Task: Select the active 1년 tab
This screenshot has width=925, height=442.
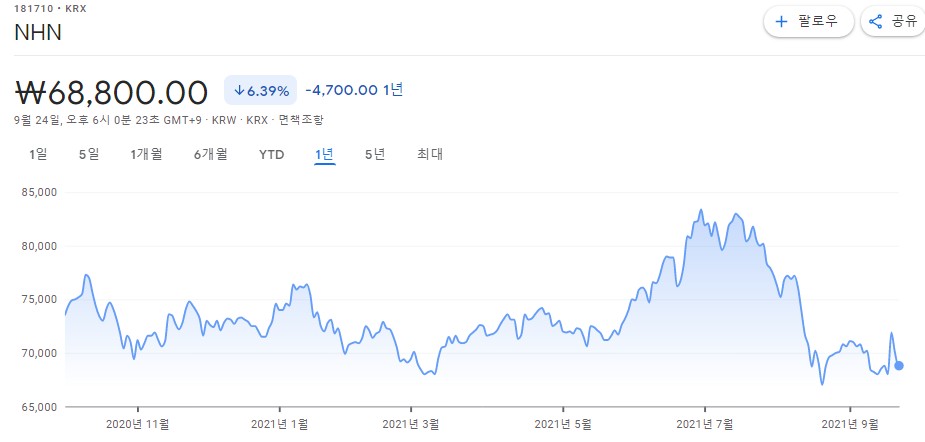Action: 324,155
